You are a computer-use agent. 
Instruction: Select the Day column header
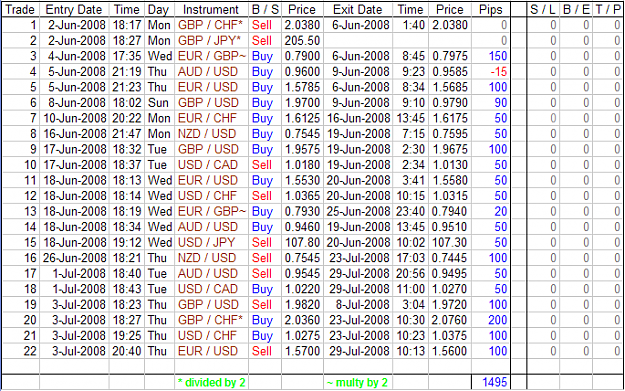point(158,9)
